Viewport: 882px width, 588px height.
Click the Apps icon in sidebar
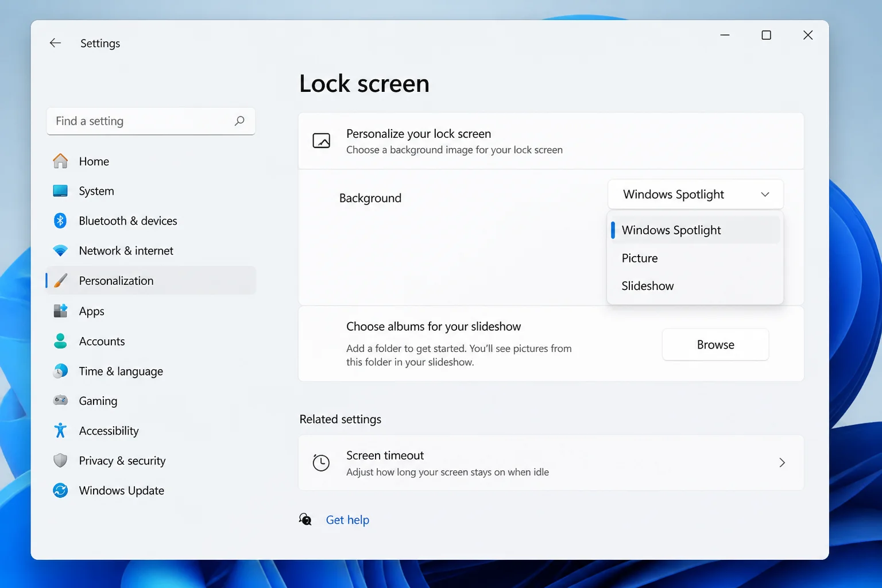tap(60, 311)
